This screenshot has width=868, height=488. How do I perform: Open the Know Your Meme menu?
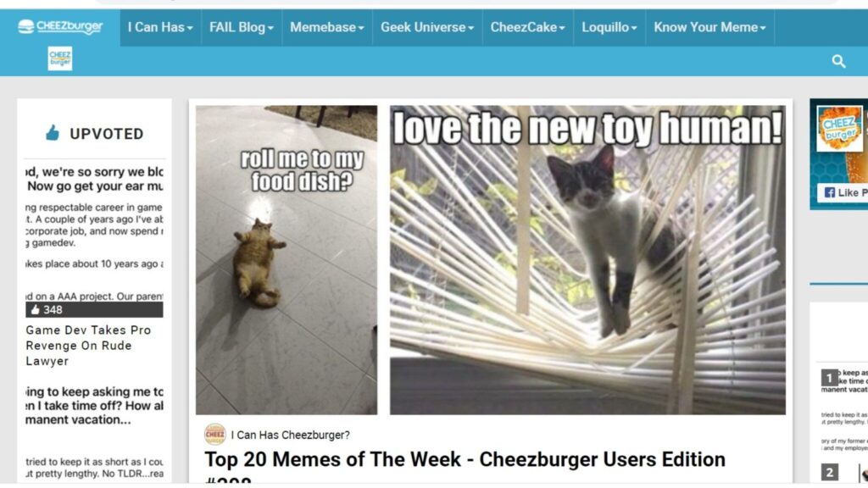point(709,27)
